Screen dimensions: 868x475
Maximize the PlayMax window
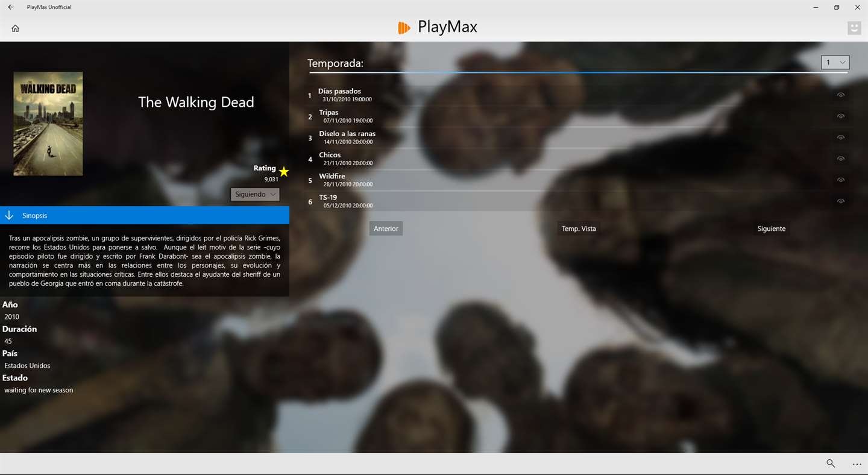coord(837,7)
